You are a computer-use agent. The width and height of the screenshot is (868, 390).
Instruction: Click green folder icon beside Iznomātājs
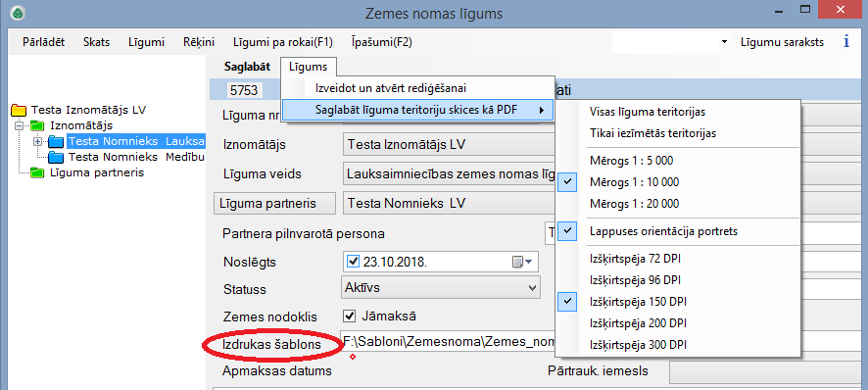pyautogui.click(x=38, y=125)
